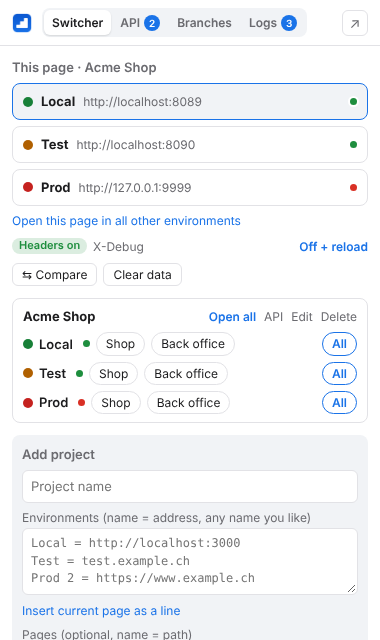The image size is (380, 640).
Task: Switch to the Switcher tab
Action: [x=77, y=23]
